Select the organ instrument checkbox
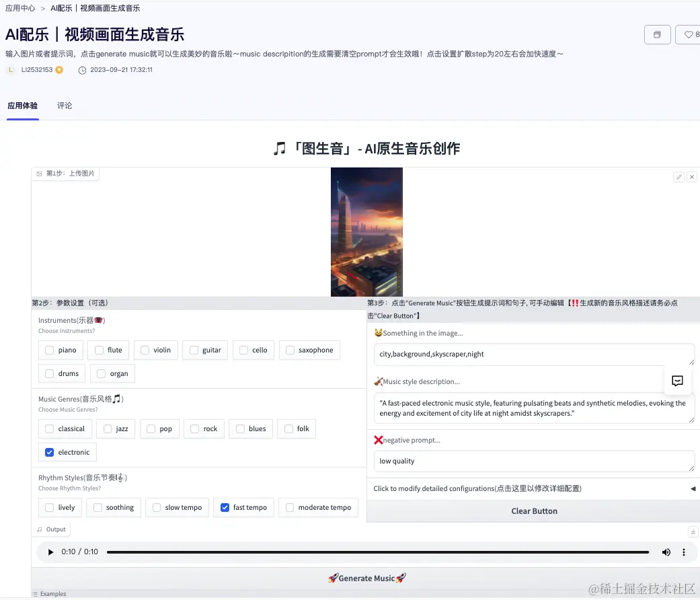 [102, 374]
